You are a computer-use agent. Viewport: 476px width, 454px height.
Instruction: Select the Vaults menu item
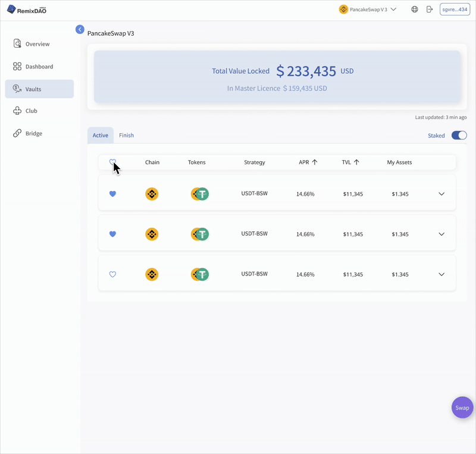[39, 89]
